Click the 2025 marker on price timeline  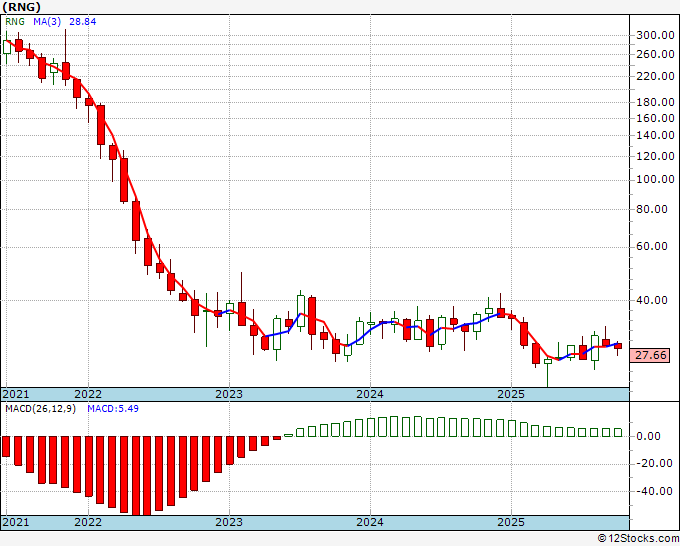coord(511,394)
